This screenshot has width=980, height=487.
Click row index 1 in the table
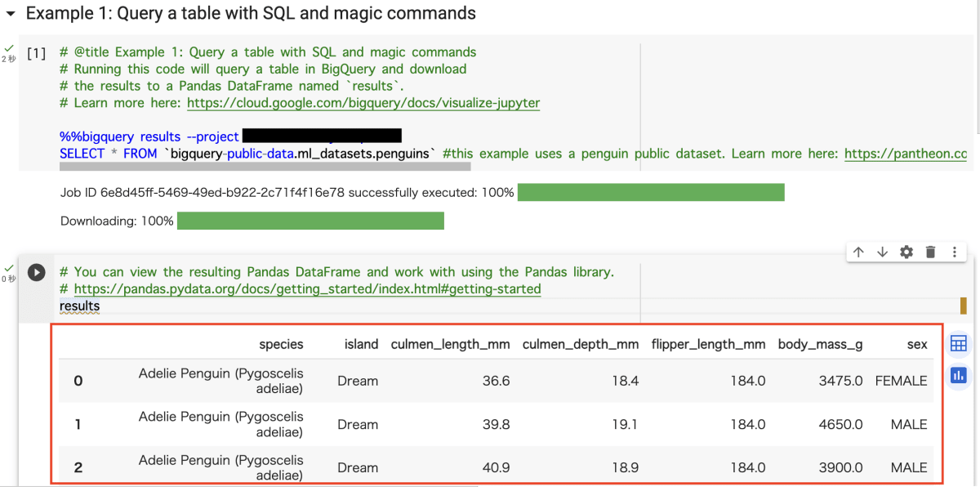(x=78, y=424)
